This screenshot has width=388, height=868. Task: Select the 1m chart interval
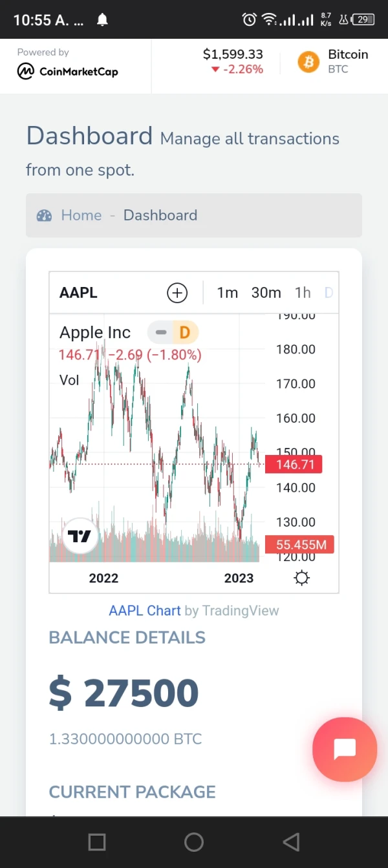point(227,293)
